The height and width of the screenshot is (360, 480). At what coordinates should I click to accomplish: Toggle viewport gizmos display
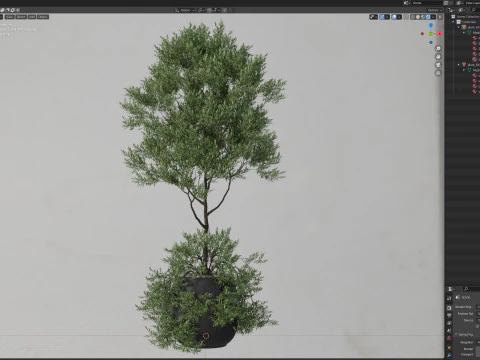tap(382, 17)
